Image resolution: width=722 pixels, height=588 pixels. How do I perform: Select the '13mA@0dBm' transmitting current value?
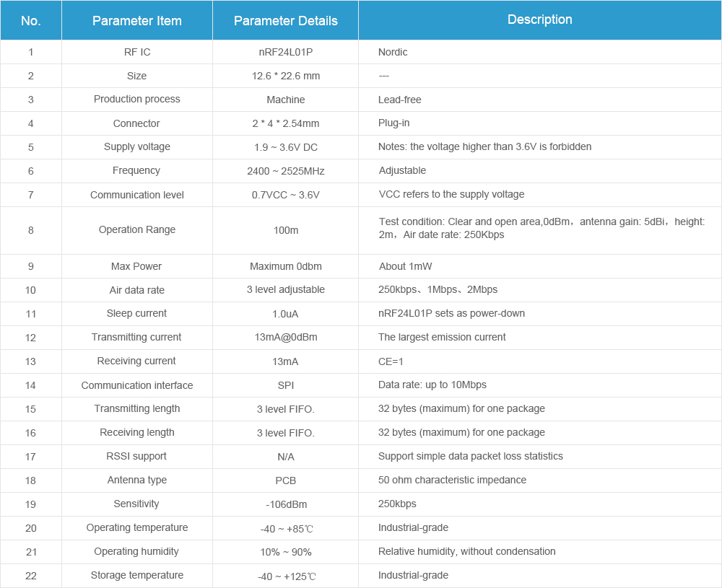tap(285, 337)
